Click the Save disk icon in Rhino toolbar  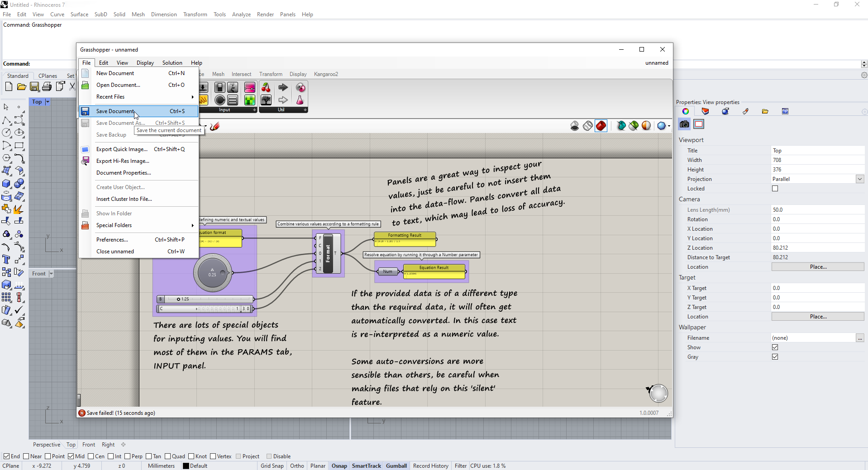34,87
